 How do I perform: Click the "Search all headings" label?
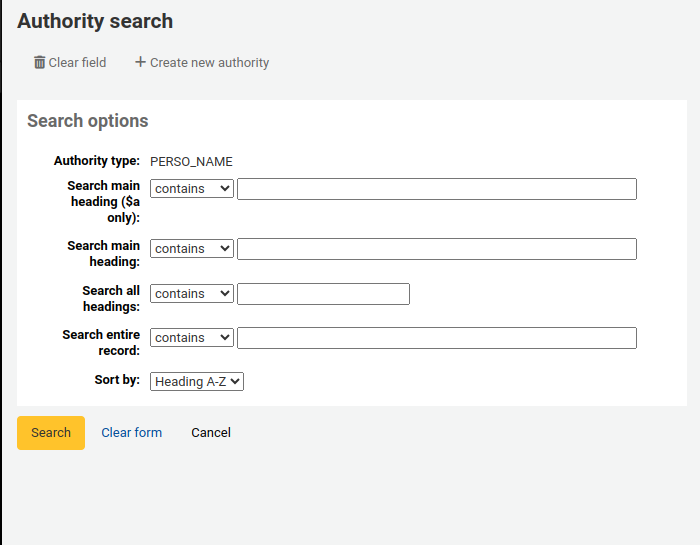[x=110, y=298]
